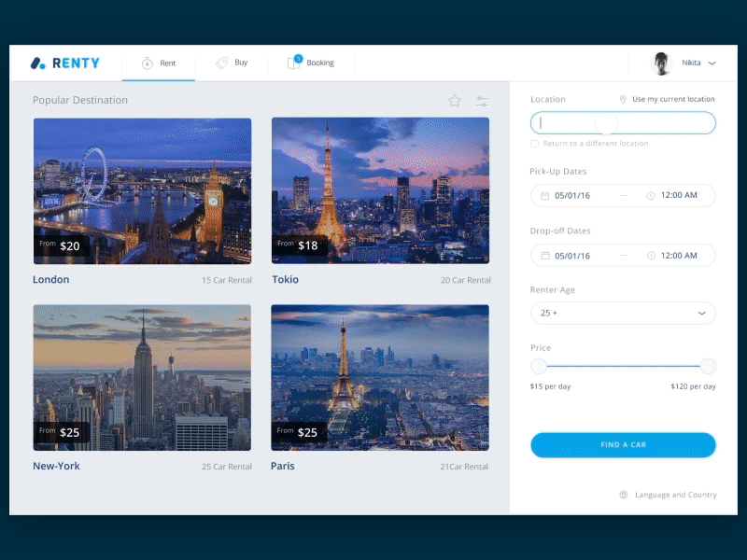747x560 pixels.
Task: Switch to the Buy tab
Action: point(232,63)
